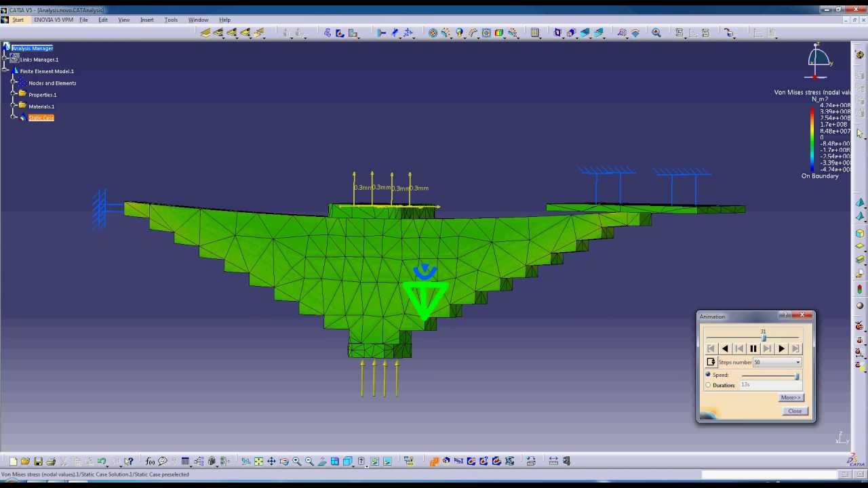Select Analysis Manager tree node
Screen dimensions: 868x488
coord(32,48)
